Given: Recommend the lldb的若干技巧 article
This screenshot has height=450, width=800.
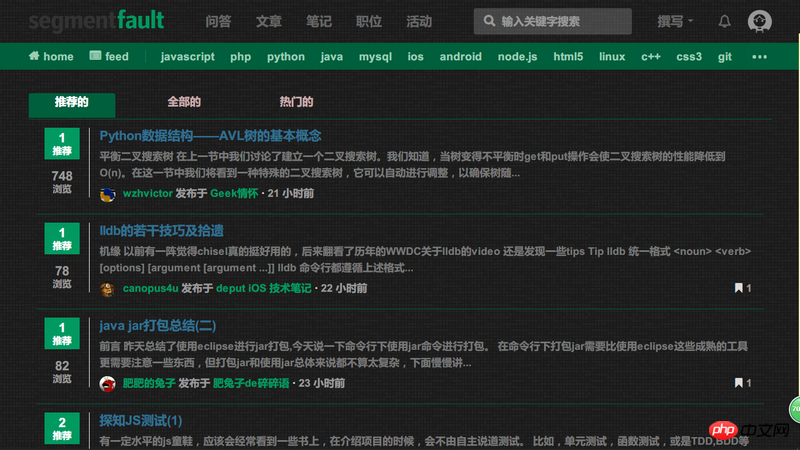Looking at the screenshot, I should click(62, 238).
